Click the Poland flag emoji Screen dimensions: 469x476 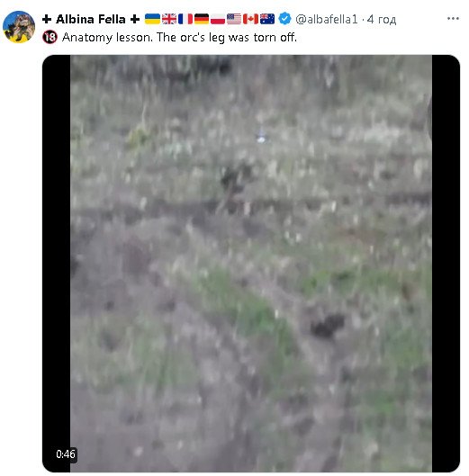tap(218, 19)
